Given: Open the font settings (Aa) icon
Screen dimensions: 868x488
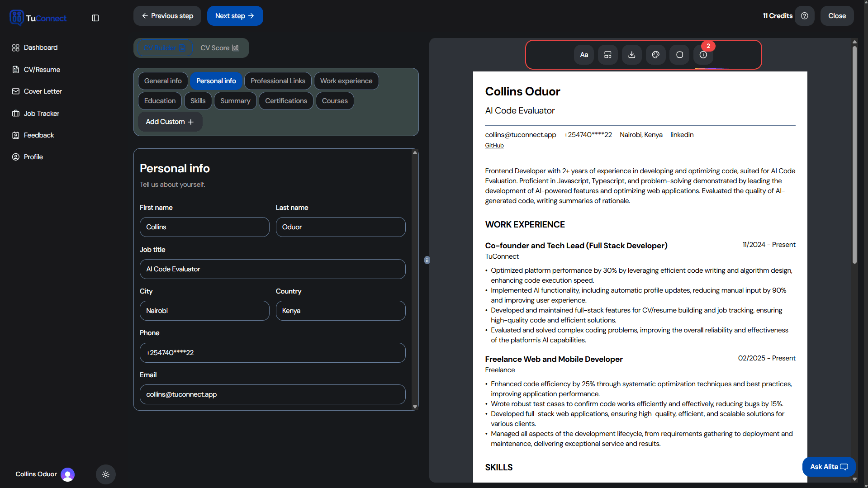Looking at the screenshot, I should (583, 54).
